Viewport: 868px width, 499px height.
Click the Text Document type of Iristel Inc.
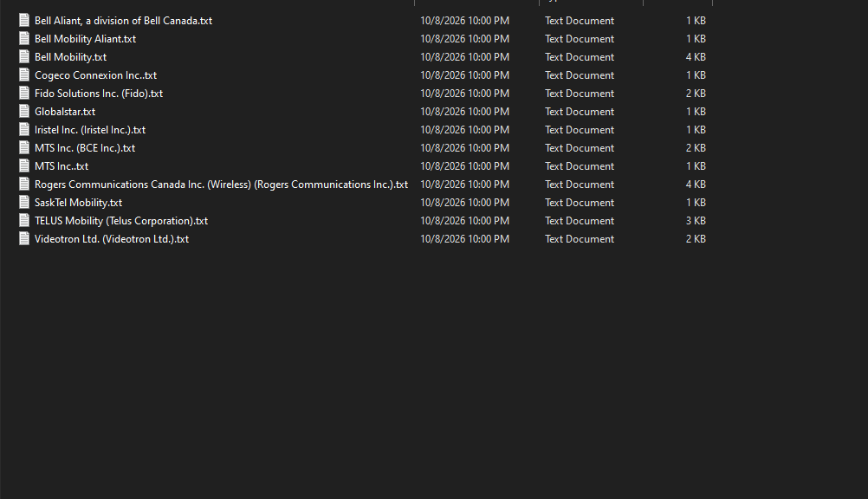tap(579, 130)
